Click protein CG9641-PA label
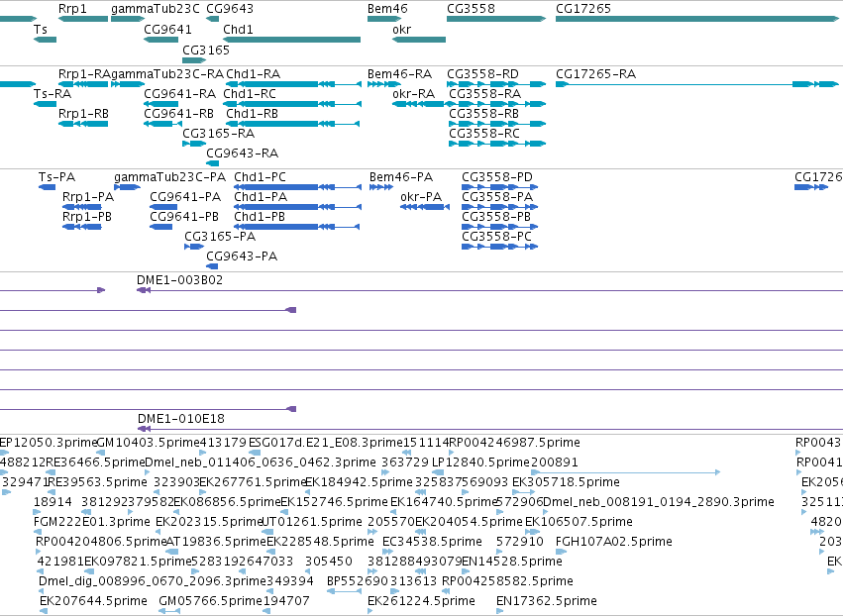843x616 pixels. coord(185,197)
